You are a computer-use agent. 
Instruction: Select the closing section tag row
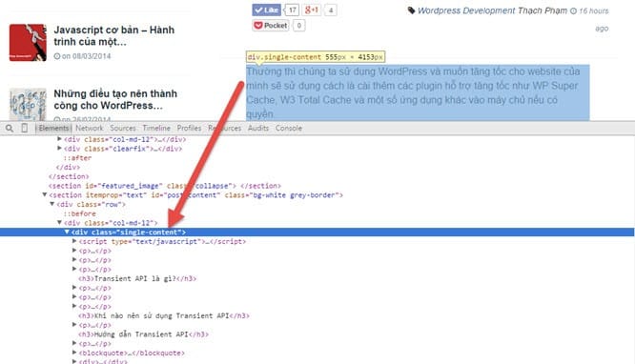[69, 176]
